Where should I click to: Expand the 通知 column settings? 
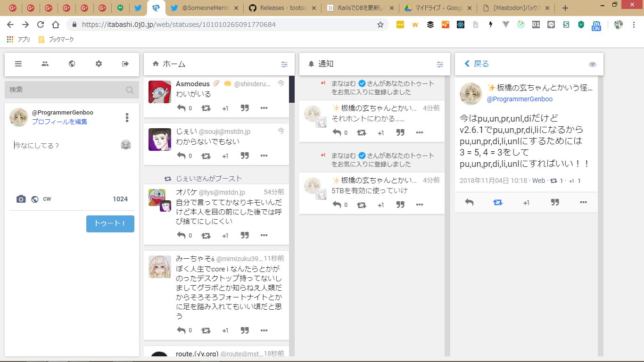tap(440, 65)
